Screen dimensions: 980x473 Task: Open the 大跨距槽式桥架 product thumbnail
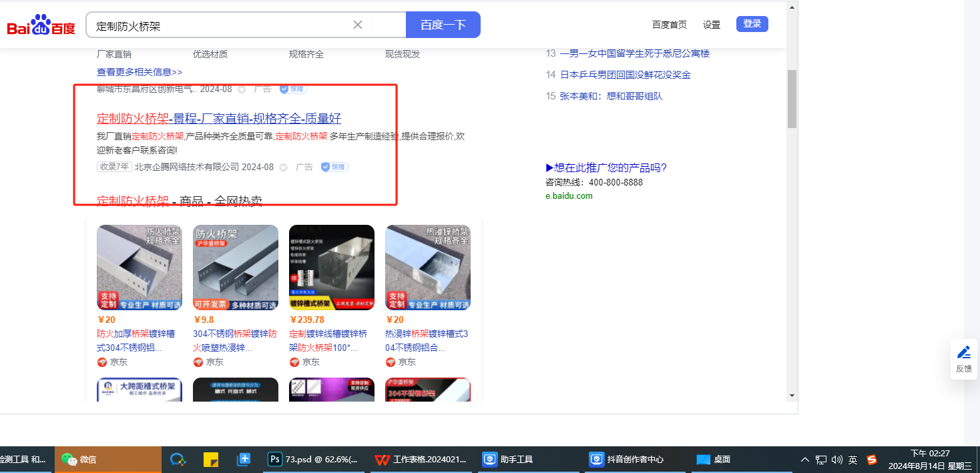140,390
